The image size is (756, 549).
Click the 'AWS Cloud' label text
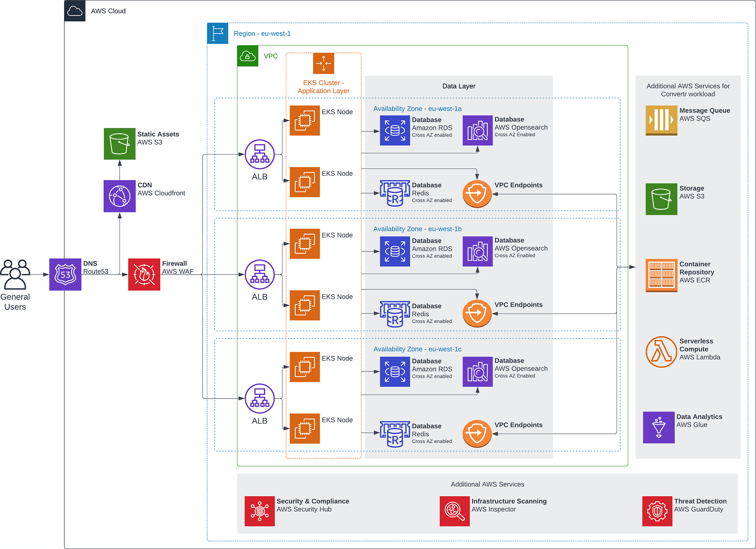[x=108, y=11]
